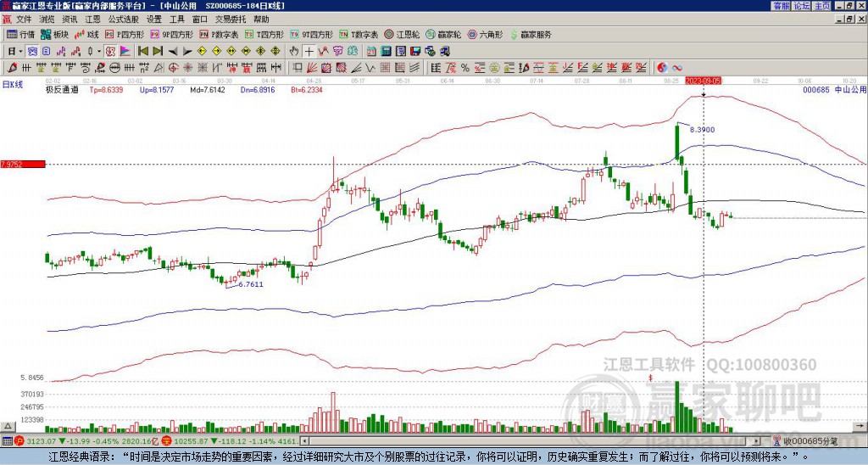This screenshot has width=868, height=465.
Task: Open the 帮助 menu
Action: pyautogui.click(x=261, y=20)
